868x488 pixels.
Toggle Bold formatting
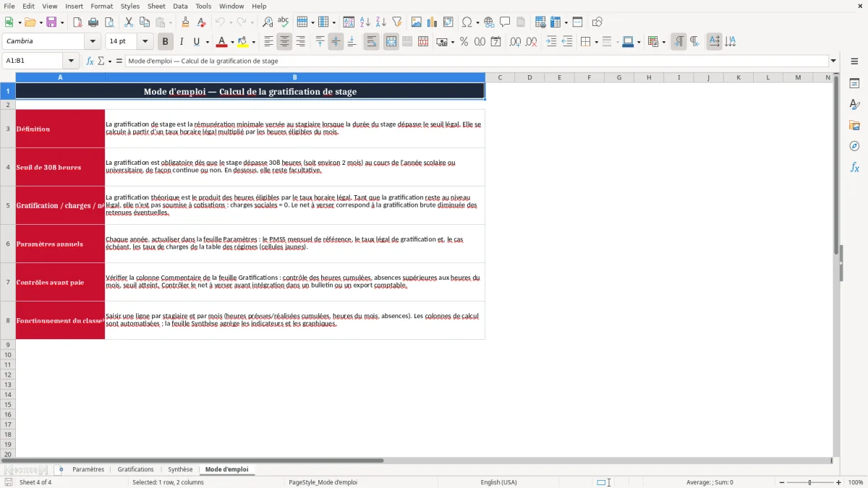click(166, 42)
